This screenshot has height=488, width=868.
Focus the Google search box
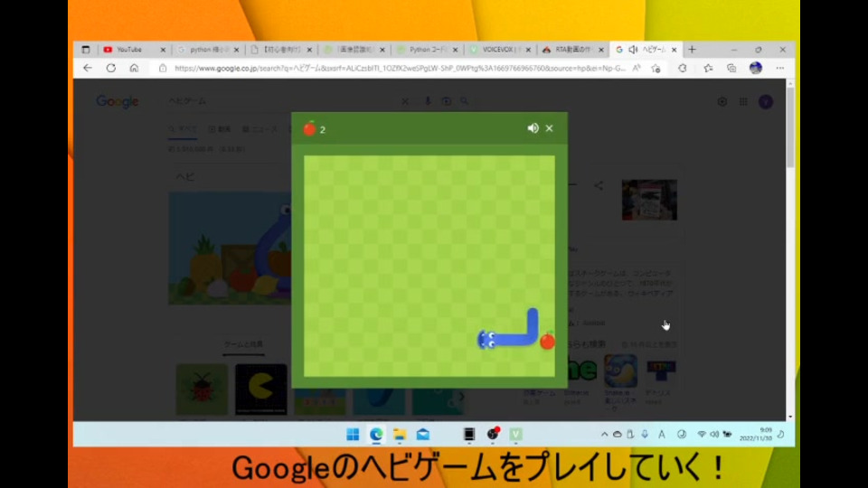(x=282, y=101)
